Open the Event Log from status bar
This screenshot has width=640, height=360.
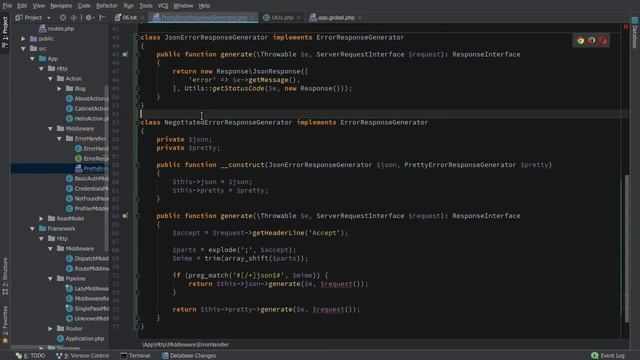point(608,356)
